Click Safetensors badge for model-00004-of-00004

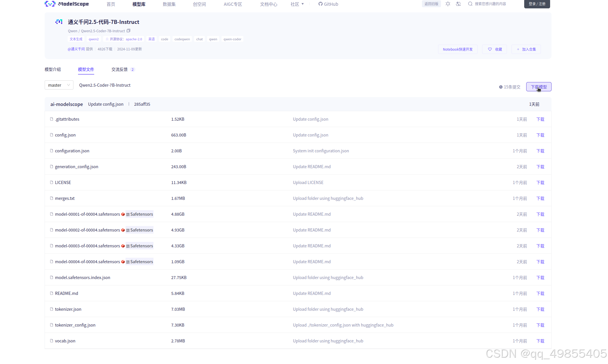pos(139,261)
